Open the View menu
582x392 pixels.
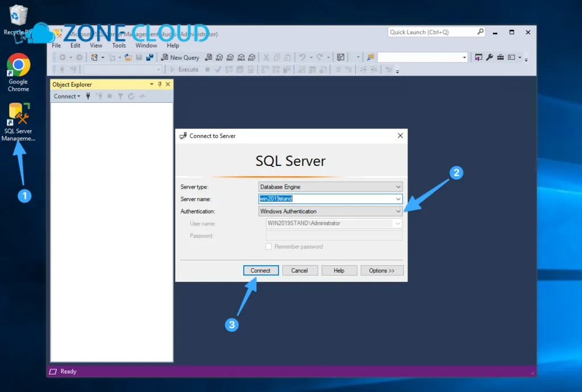click(x=95, y=45)
